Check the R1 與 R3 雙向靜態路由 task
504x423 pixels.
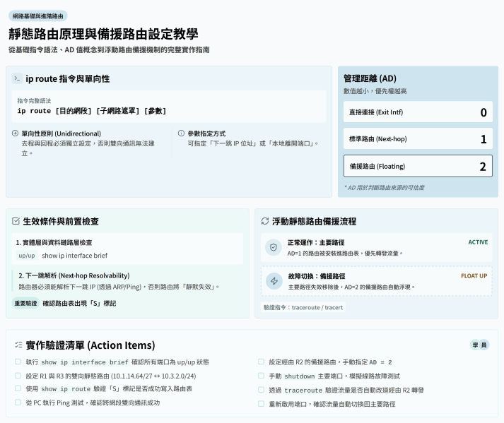click(18, 376)
